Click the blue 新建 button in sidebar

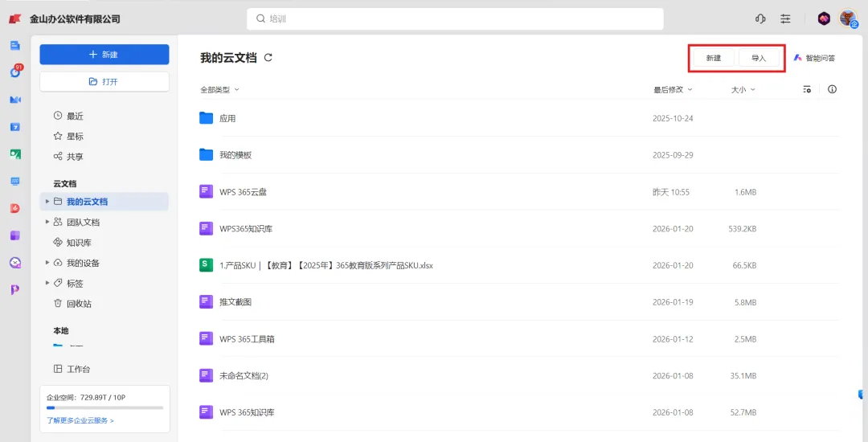point(104,54)
